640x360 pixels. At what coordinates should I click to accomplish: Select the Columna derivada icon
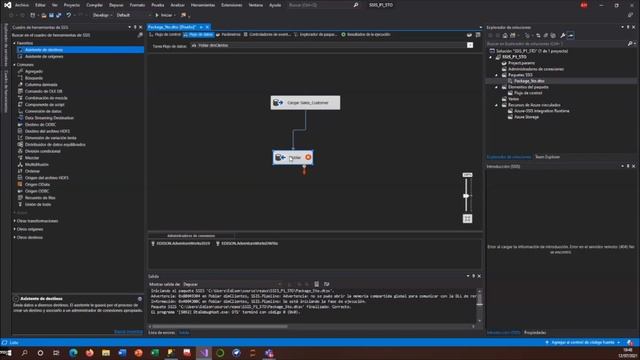(20, 84)
